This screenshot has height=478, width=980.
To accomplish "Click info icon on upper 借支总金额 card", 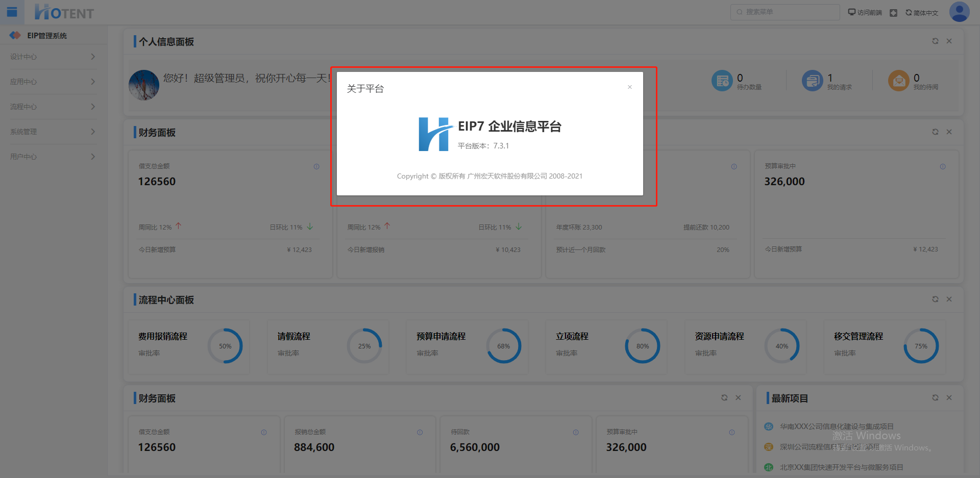I will pos(316,167).
